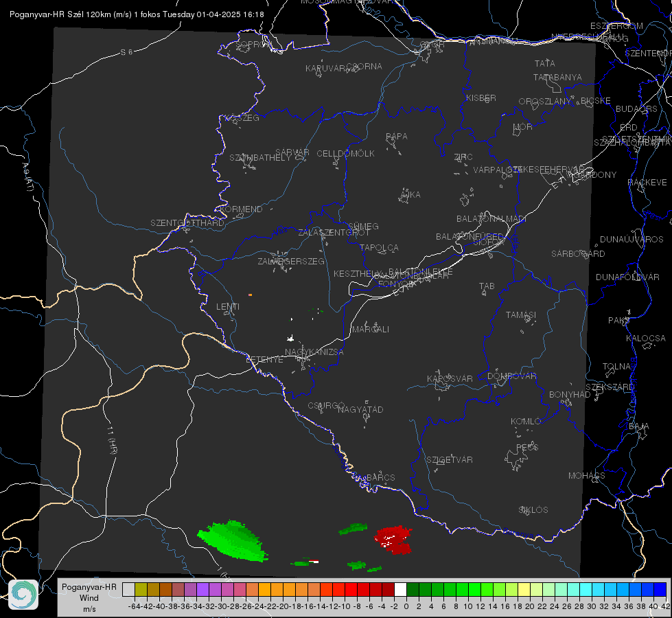Click the SÁRVÁR label
Image resolution: width=672 pixels, height=618 pixels.
292,152
